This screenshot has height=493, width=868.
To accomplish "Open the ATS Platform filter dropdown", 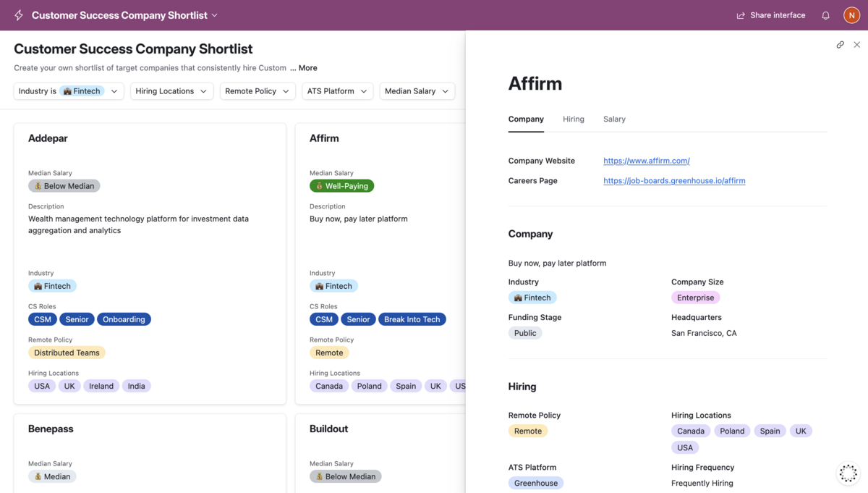I will click(x=337, y=91).
